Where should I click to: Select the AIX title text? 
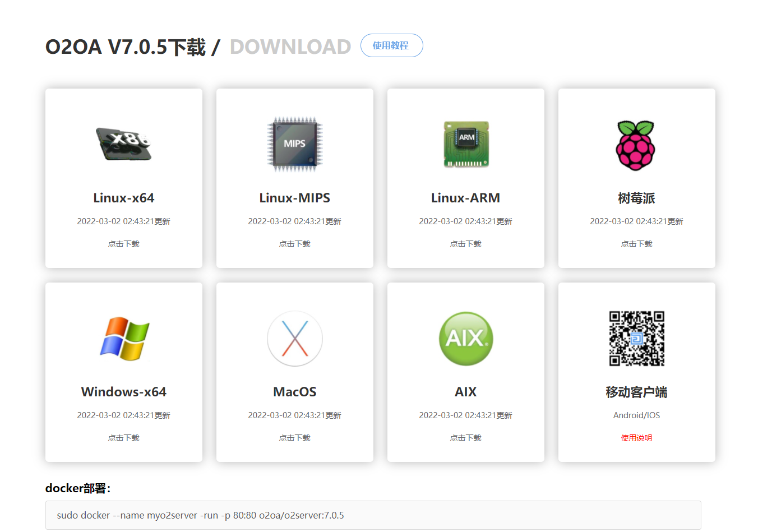(466, 392)
